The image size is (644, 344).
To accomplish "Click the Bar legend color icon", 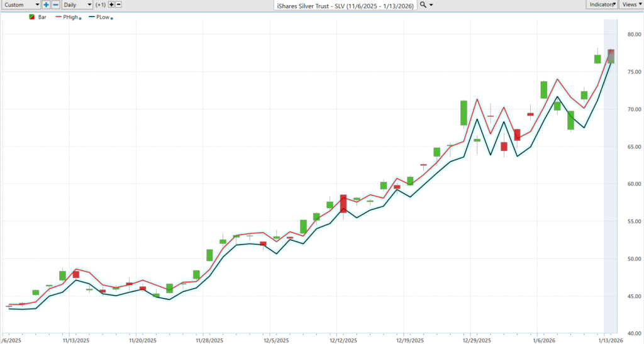I will tap(32, 17).
